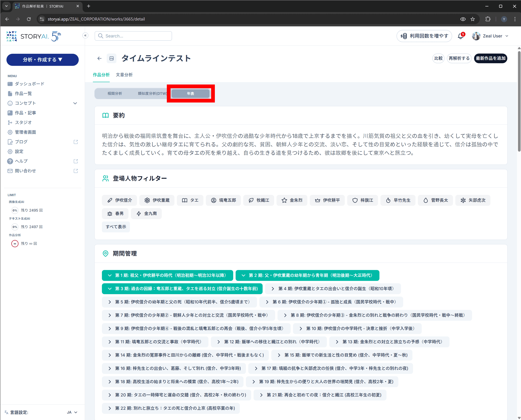The height and width of the screenshot is (420, 521).
Task: Open the 言語設定 JA language dropdown
Action: 72,413
